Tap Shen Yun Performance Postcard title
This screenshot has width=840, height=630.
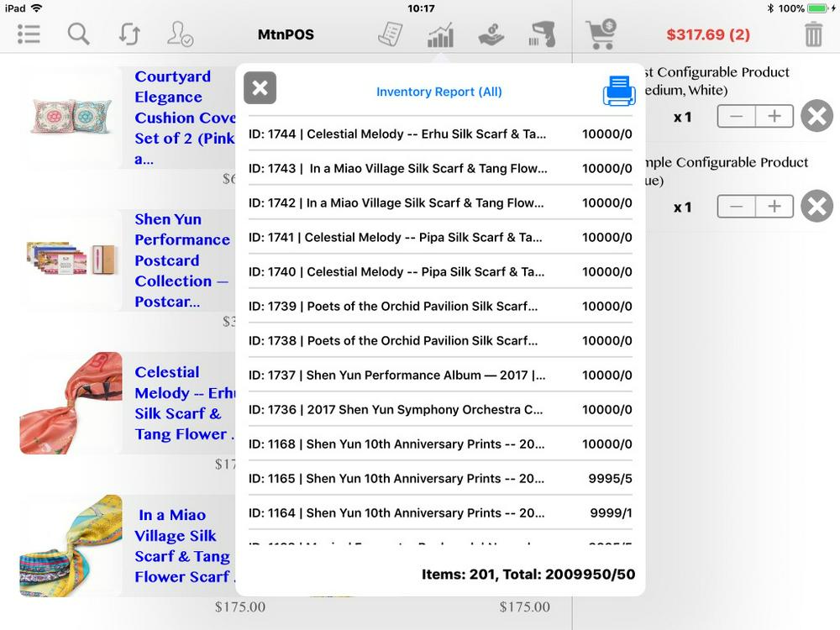tap(182, 260)
